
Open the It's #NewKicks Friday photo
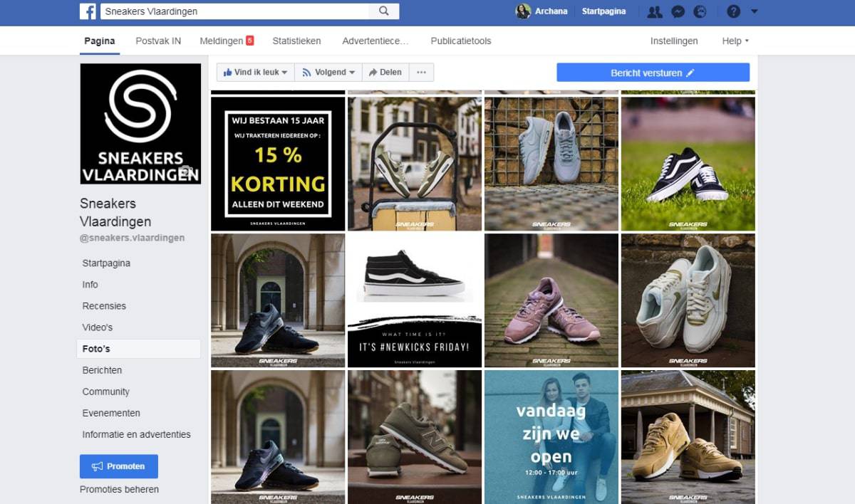(x=415, y=300)
